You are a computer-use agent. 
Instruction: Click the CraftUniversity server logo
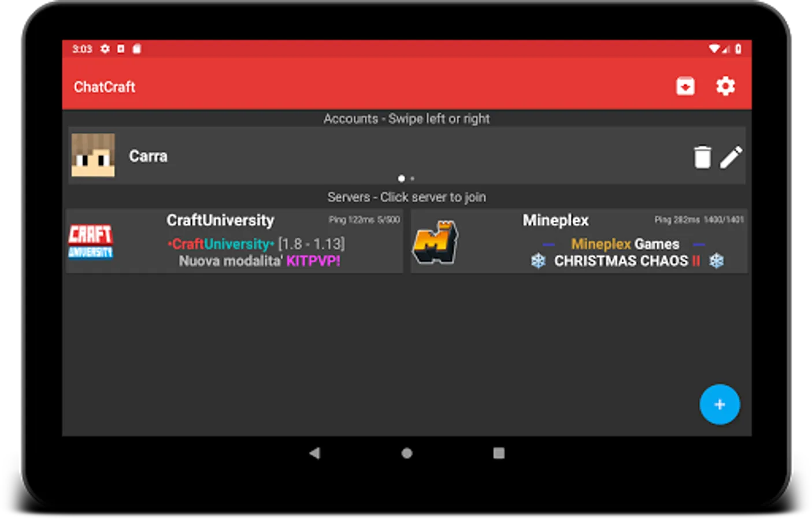coord(91,242)
